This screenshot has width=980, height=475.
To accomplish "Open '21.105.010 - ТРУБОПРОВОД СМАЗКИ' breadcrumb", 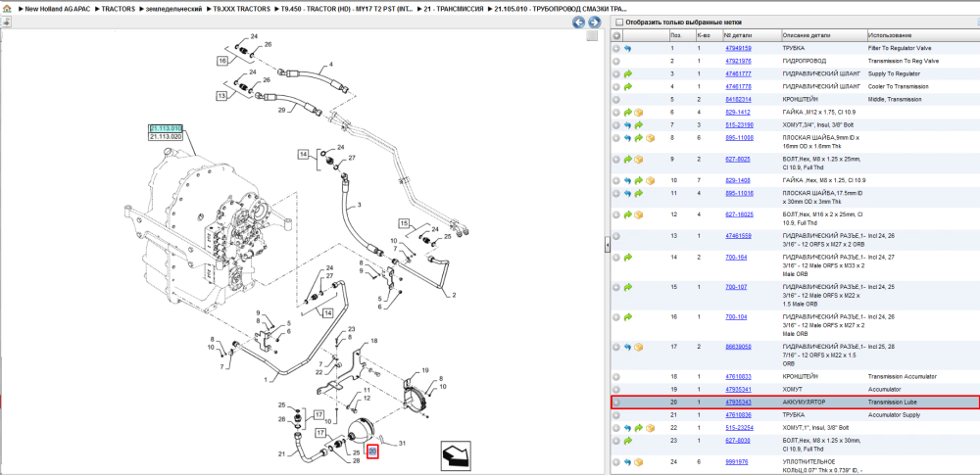I will click(561, 10).
